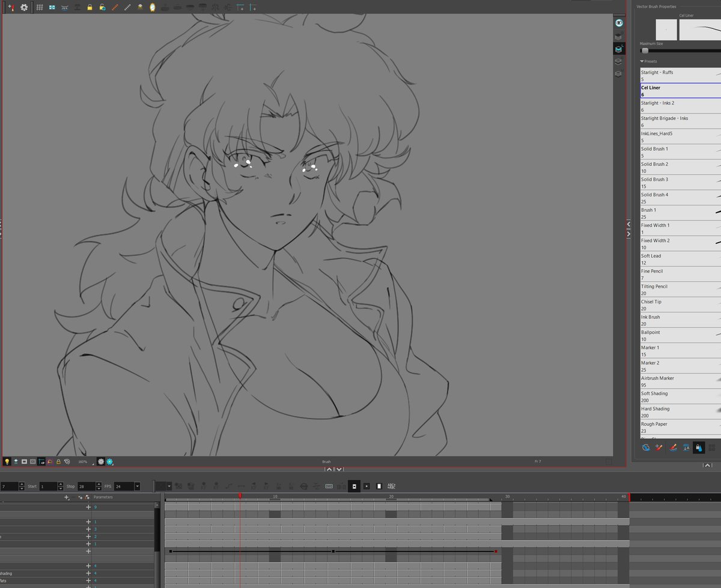Select the Marker 2 preset

pyautogui.click(x=680, y=366)
